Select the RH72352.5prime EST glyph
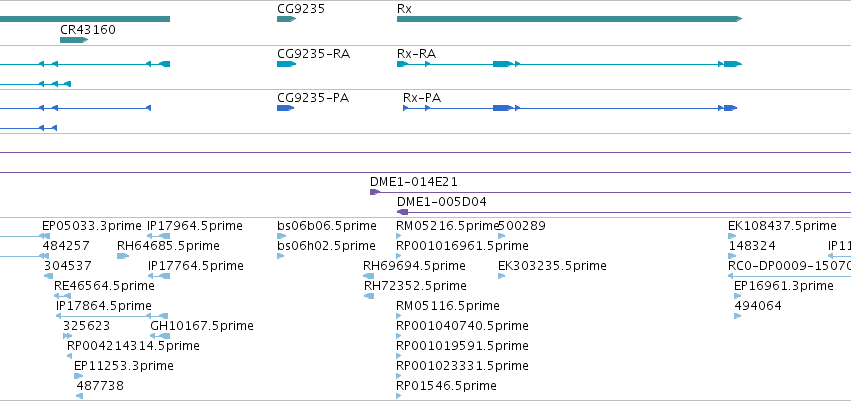This screenshot has height=401, width=851. [x=369, y=296]
